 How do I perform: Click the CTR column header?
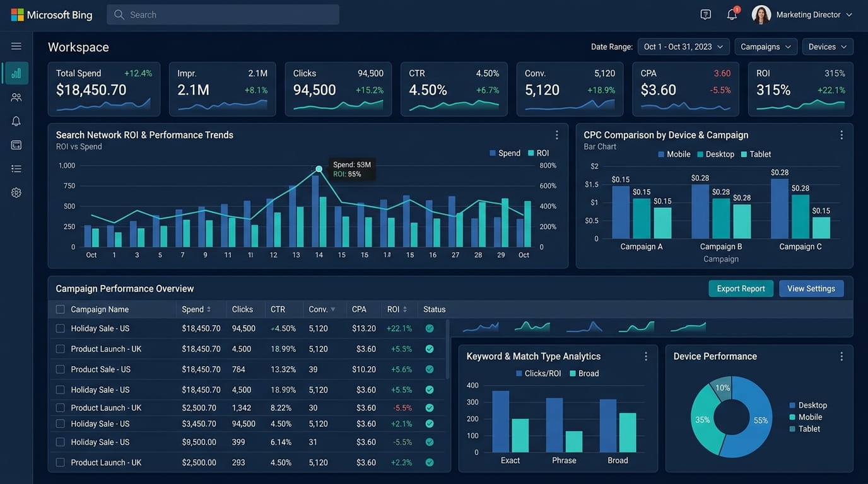pos(278,309)
